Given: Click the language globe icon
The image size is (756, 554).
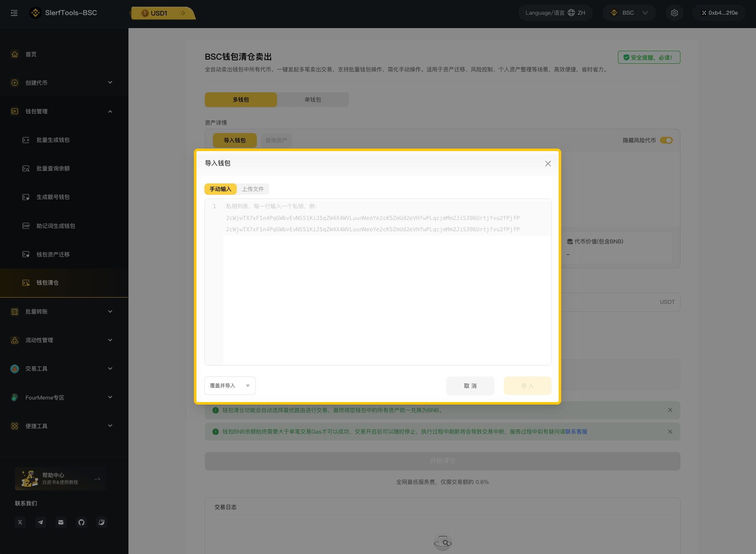Looking at the screenshot, I should (x=571, y=13).
